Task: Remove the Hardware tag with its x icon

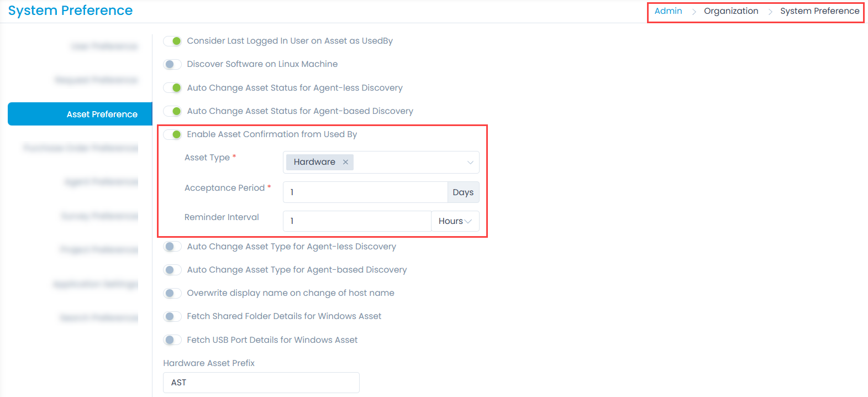Action: point(345,162)
